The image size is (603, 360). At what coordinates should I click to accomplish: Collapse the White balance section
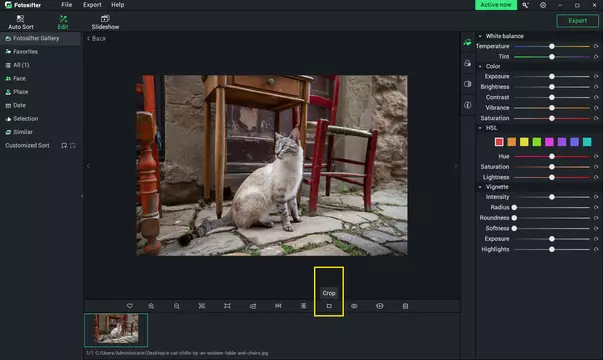pos(480,36)
